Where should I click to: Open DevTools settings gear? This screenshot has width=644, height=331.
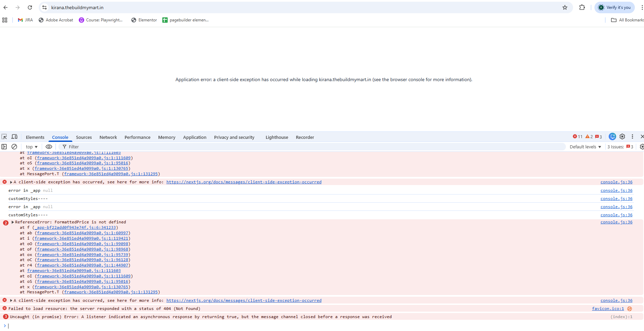(622, 136)
